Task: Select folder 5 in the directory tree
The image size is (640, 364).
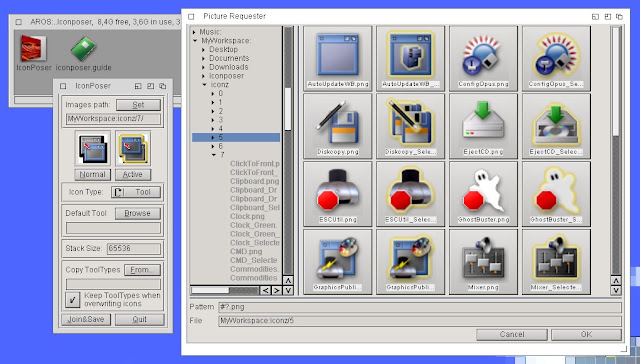Action: click(236, 138)
